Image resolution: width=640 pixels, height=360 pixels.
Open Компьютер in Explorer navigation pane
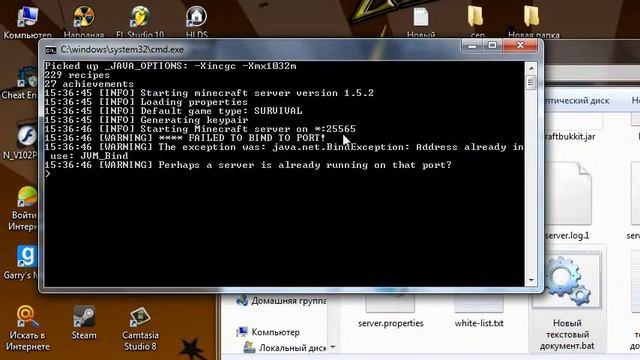[x=269, y=332]
